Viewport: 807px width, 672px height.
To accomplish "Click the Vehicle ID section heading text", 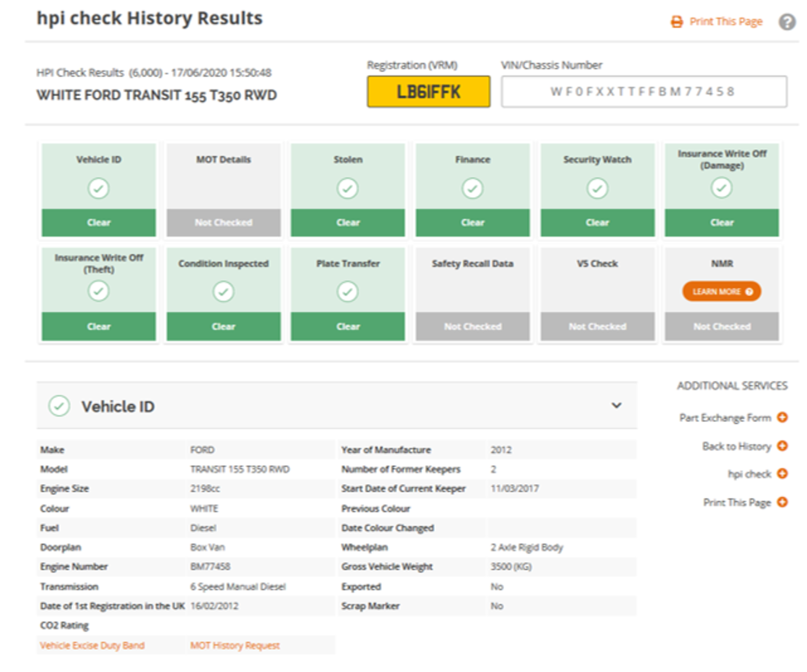I will [118, 407].
